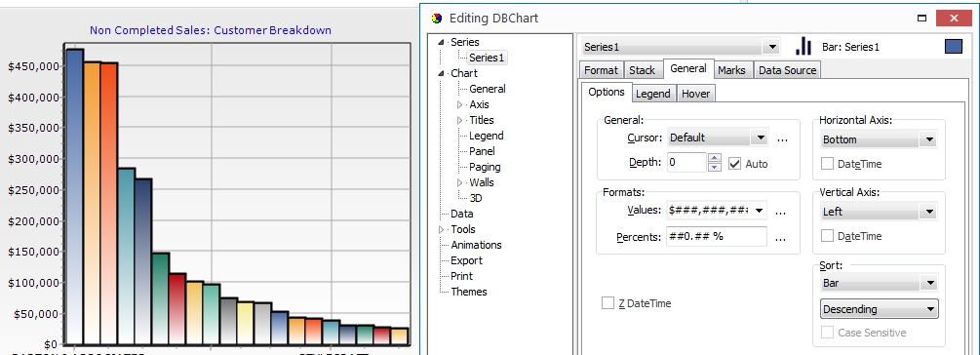Select the Options sub-tab

(x=607, y=92)
